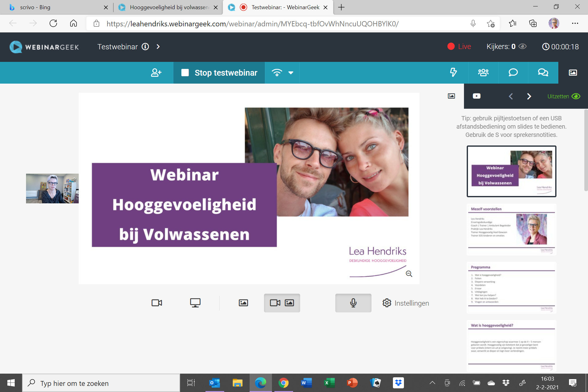The image size is (588, 392).
Task: Select presentation-only layout
Action: coord(243,303)
